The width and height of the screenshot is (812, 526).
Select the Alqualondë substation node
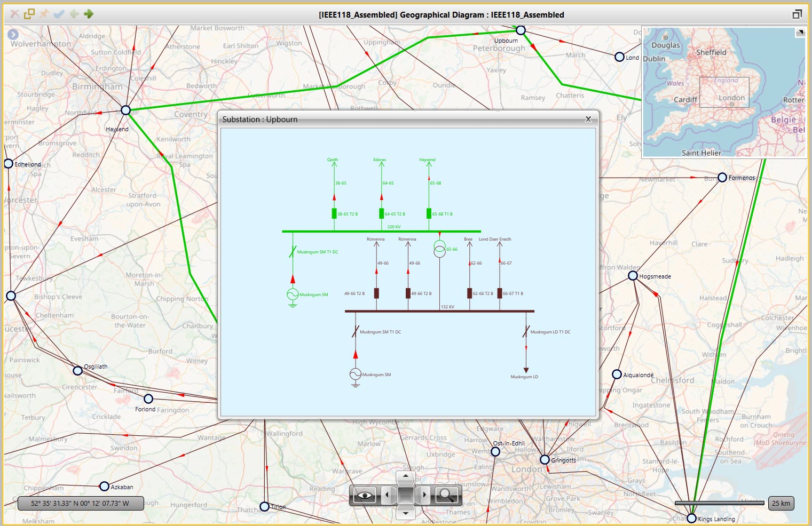point(617,374)
